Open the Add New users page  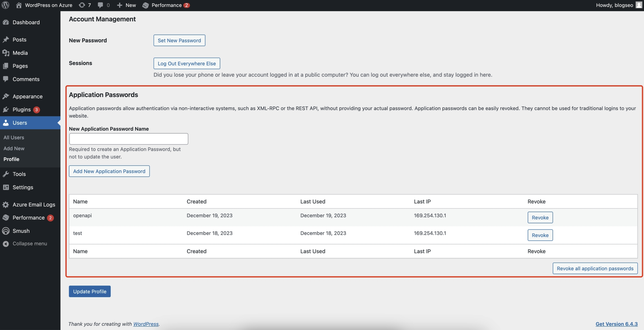pyautogui.click(x=14, y=148)
